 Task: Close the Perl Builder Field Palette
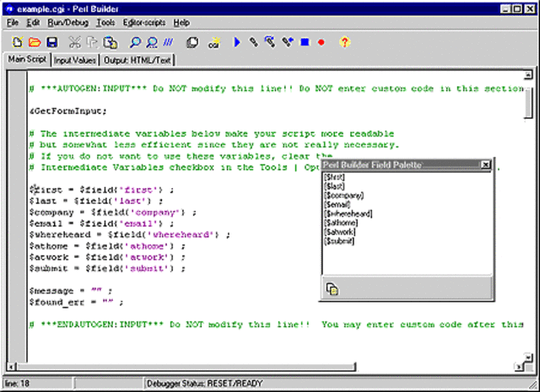pyautogui.click(x=485, y=165)
